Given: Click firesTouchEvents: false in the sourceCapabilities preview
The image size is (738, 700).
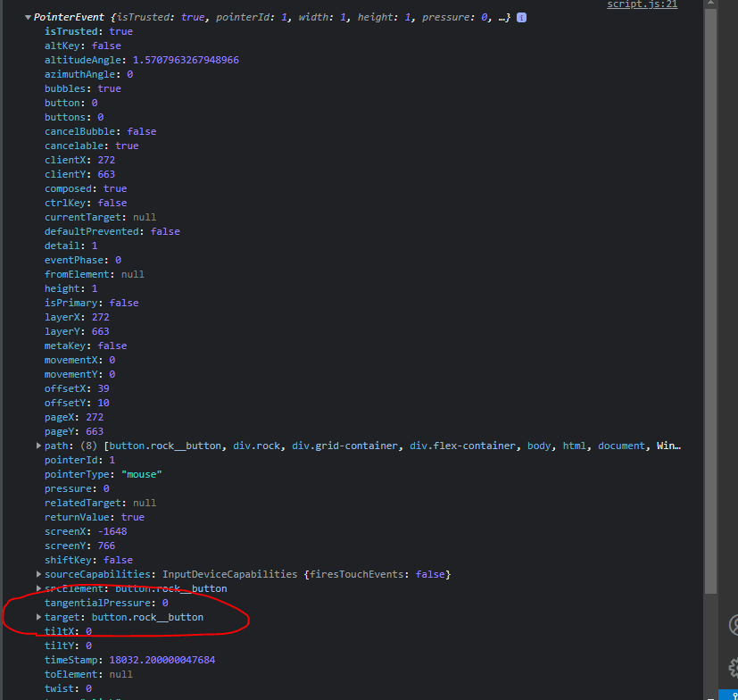Looking at the screenshot, I should pyautogui.click(x=377, y=574).
